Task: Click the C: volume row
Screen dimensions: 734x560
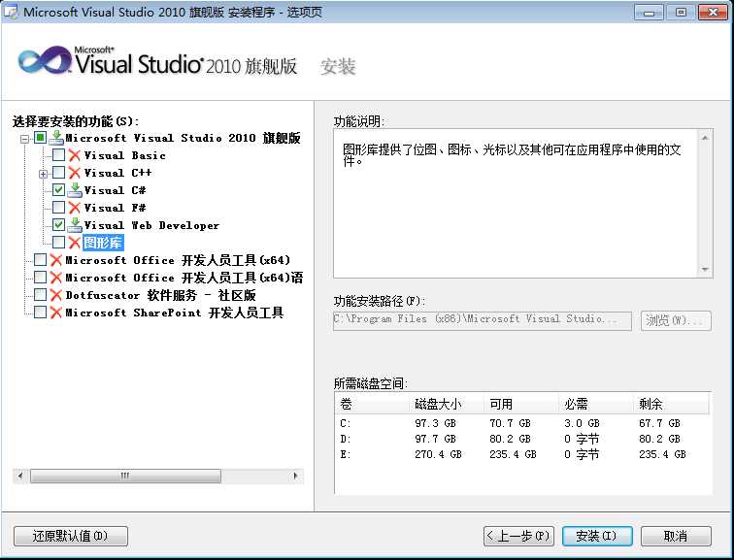Action: click(522, 423)
